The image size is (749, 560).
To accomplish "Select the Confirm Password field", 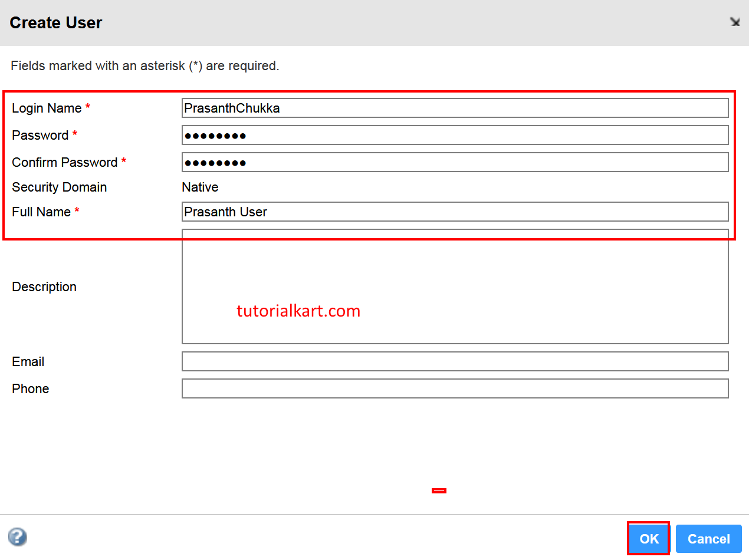I will 454,162.
